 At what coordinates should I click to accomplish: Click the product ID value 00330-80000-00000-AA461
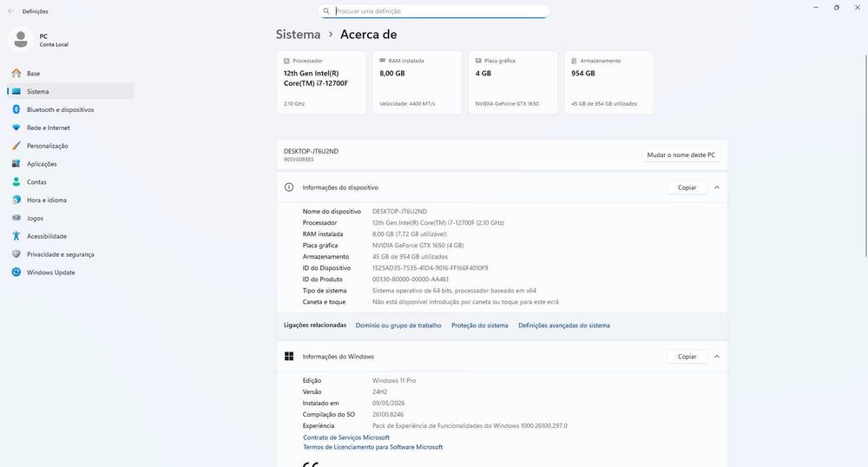(x=411, y=280)
